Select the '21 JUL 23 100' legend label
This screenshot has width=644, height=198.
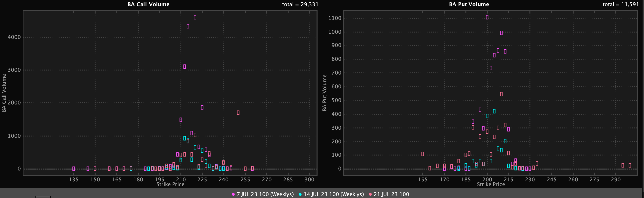391,194
